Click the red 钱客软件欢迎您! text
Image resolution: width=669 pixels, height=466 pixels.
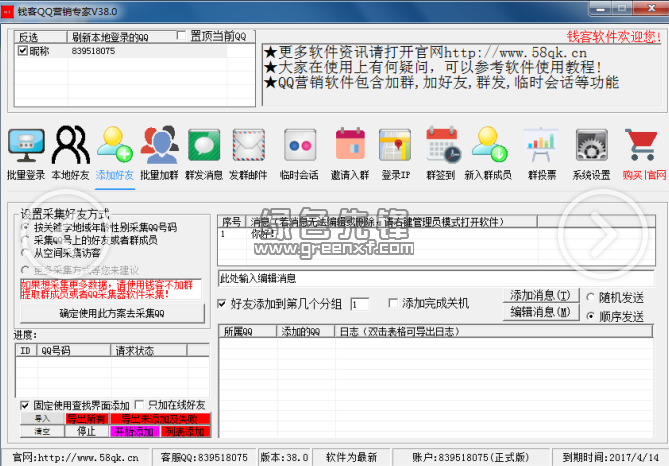coord(614,37)
